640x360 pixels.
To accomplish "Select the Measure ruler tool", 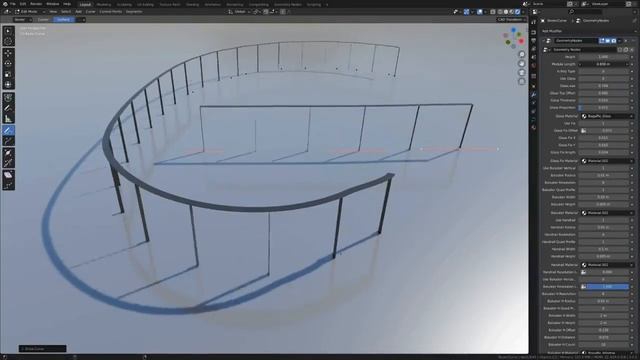I will [8, 119].
